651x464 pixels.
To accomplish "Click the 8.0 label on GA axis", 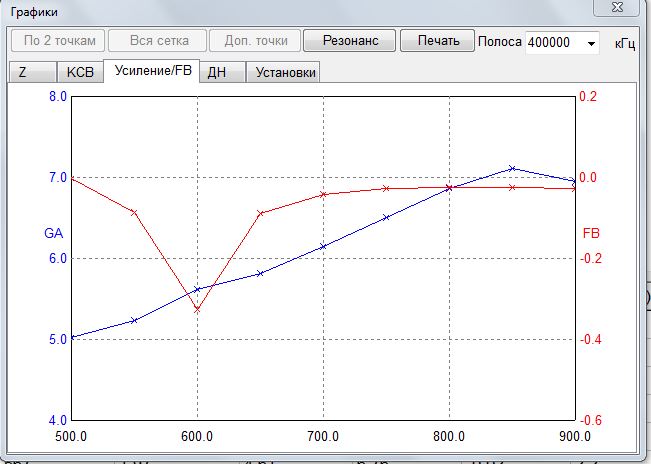I will click(58, 97).
